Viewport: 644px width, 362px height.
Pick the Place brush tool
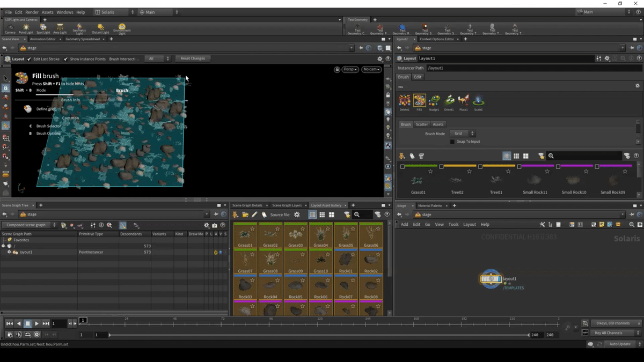tap(464, 100)
